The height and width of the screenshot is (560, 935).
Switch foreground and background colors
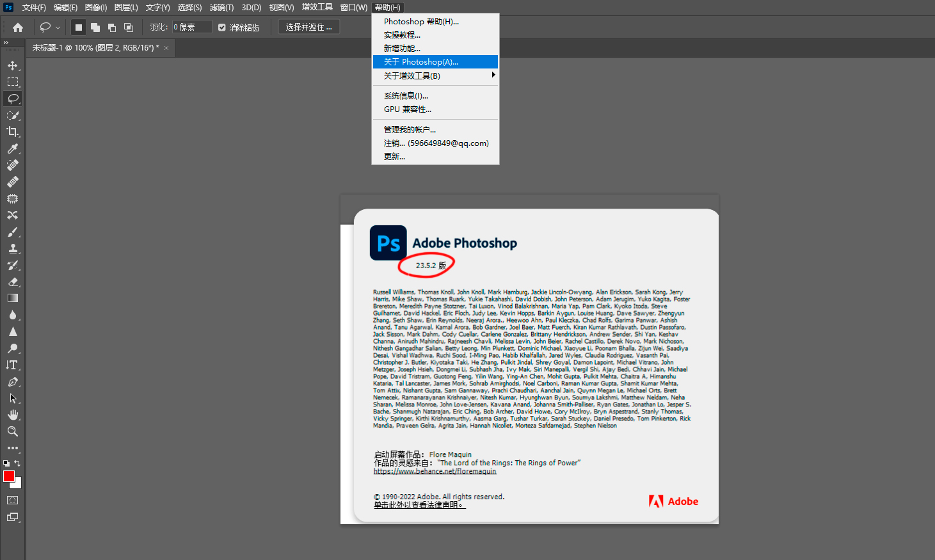pyautogui.click(x=18, y=463)
